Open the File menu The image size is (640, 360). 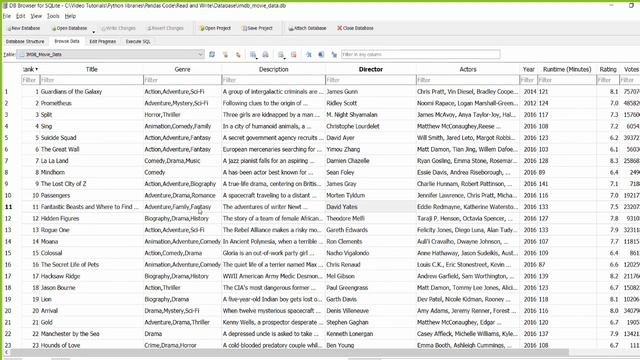pyautogui.click(x=7, y=16)
